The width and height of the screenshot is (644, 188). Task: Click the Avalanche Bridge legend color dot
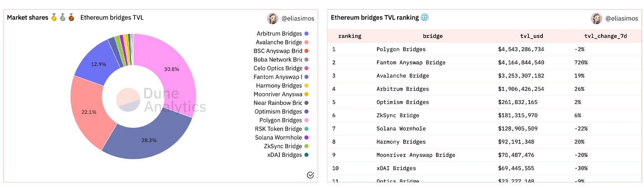click(x=307, y=42)
